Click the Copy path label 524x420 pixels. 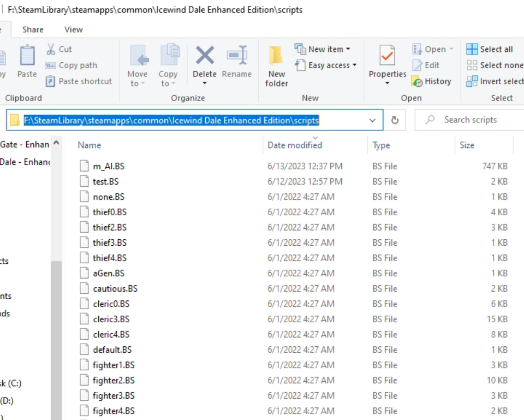[78, 65]
